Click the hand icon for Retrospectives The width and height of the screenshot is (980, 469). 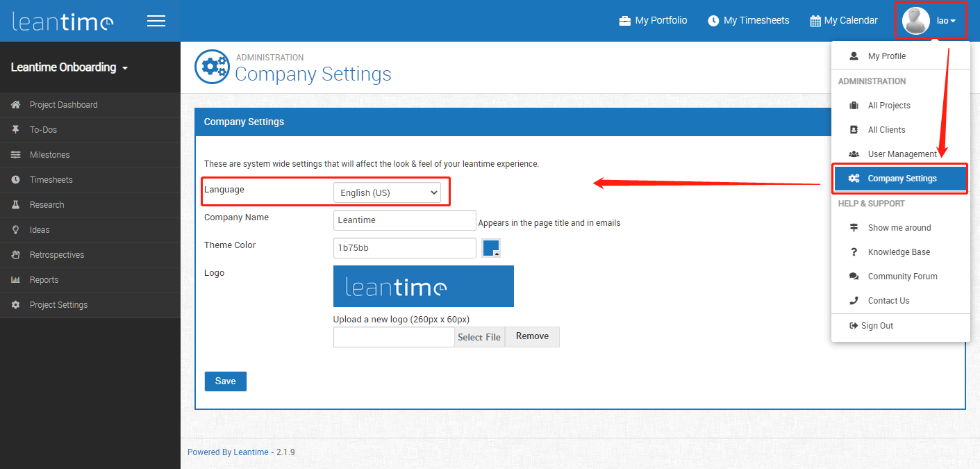tap(15, 255)
